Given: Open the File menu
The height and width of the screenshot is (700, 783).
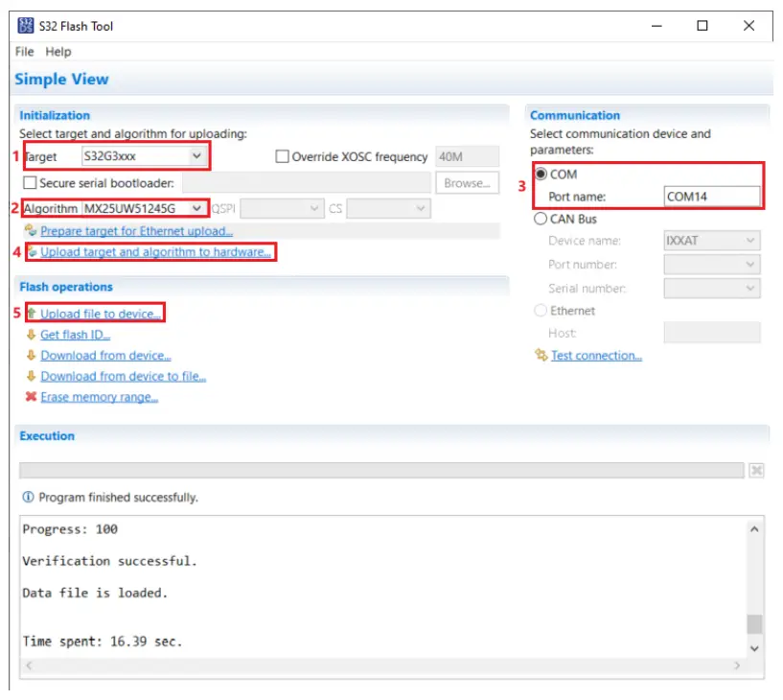Looking at the screenshot, I should click(x=25, y=52).
